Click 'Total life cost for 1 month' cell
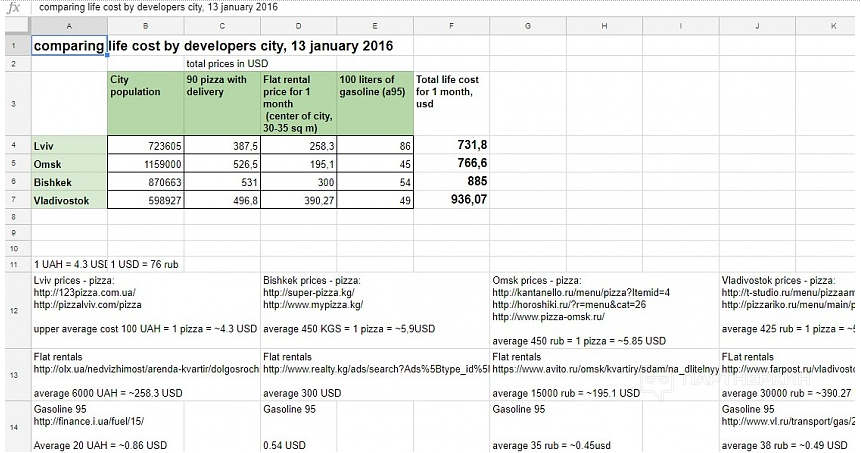Image resolution: width=861 pixels, height=453 pixels. [x=451, y=103]
